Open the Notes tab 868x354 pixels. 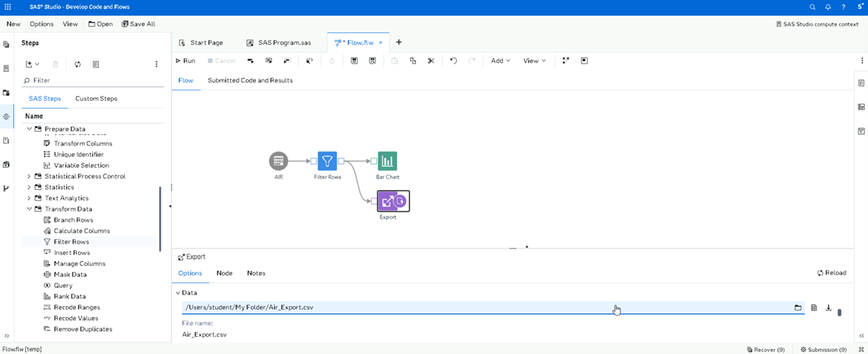256,273
